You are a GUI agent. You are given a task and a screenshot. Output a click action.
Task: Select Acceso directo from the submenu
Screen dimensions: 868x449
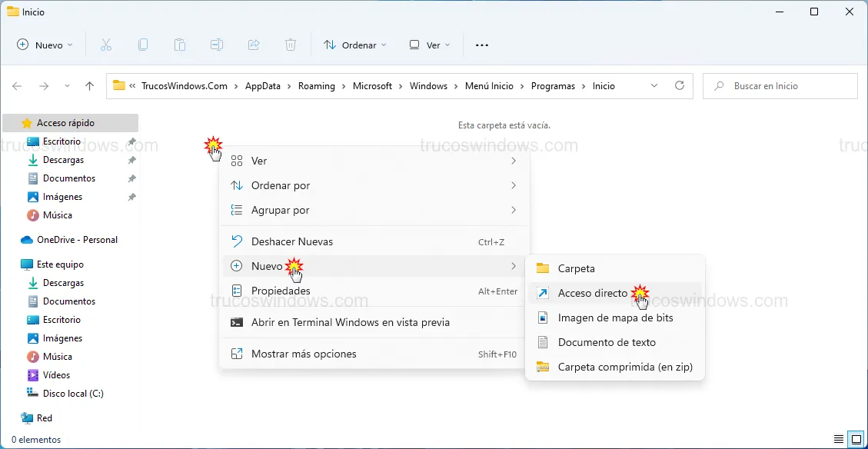tap(593, 293)
